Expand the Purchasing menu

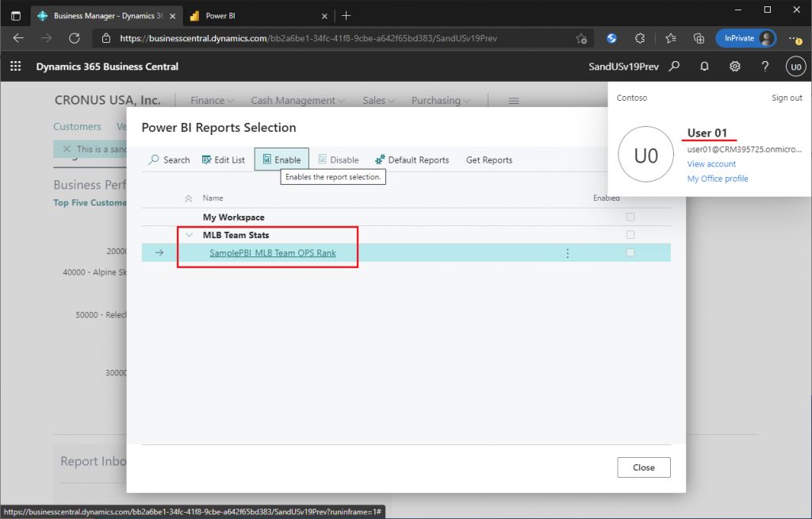click(441, 100)
